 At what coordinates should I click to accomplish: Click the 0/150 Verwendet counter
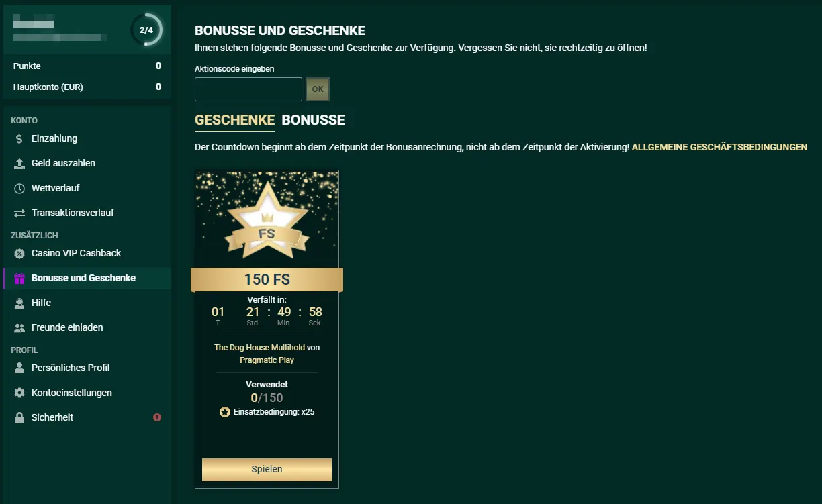click(267, 398)
